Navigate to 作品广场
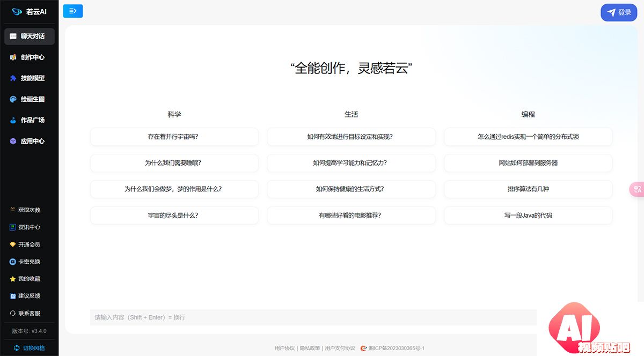The height and width of the screenshot is (356, 644). click(30, 120)
